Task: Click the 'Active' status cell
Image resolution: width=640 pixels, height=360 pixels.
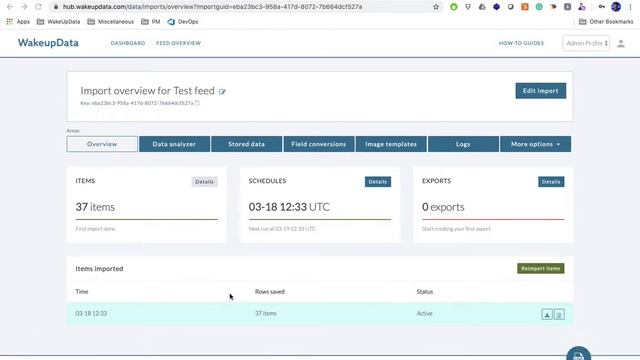Action: [x=424, y=313]
